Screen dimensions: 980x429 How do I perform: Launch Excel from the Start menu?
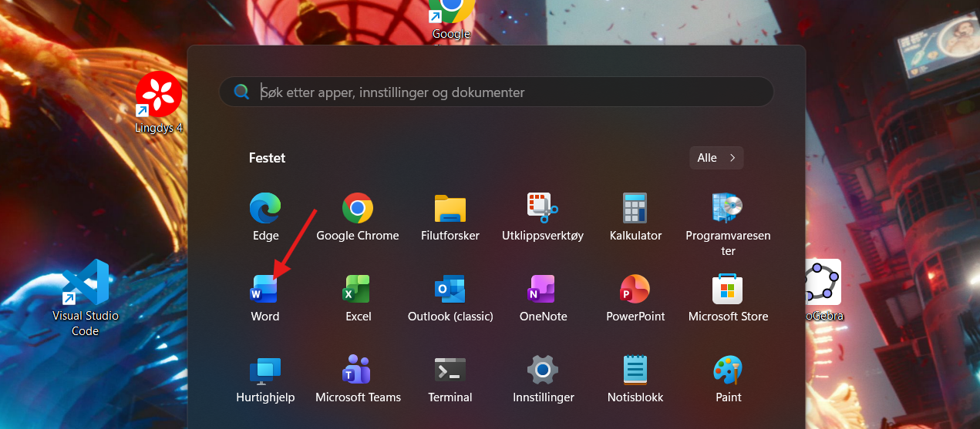(358, 290)
